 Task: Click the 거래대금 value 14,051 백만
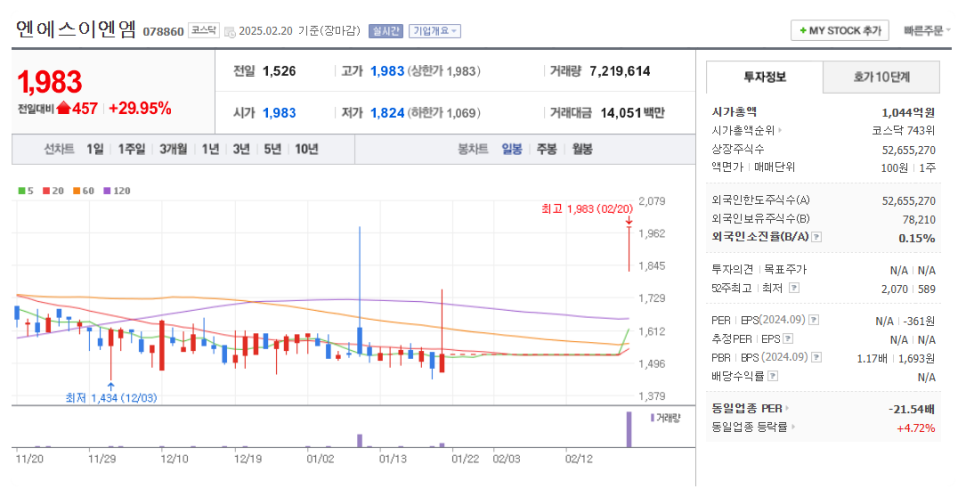click(633, 113)
